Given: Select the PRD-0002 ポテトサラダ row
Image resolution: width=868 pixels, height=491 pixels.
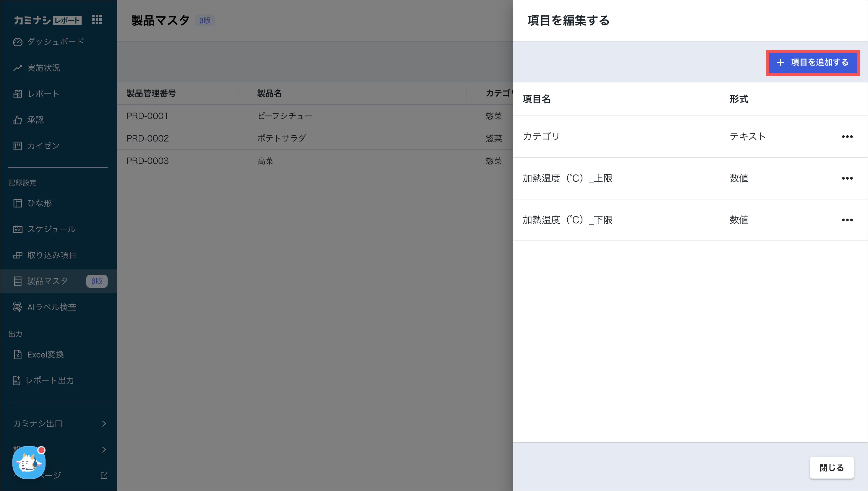Looking at the screenshot, I should (282, 138).
